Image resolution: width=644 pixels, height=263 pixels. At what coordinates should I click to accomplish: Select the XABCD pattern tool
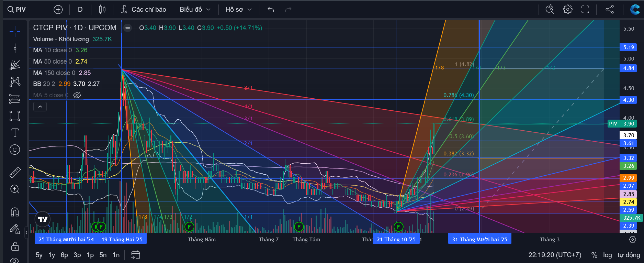tap(15, 82)
